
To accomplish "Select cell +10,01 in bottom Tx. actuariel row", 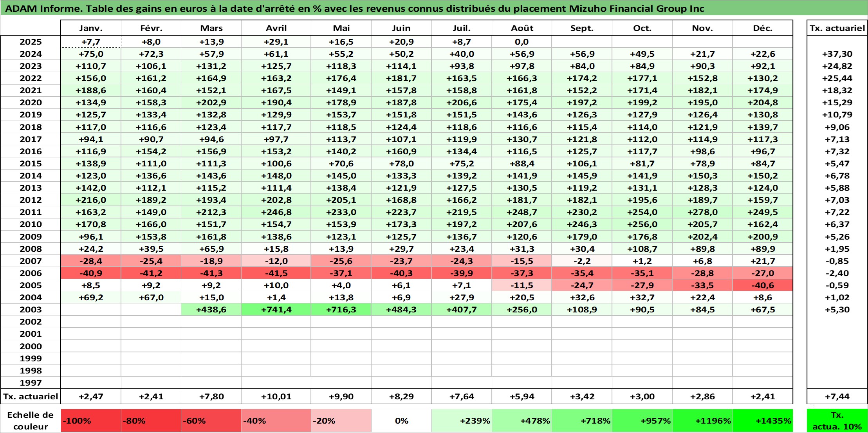I will [276, 397].
